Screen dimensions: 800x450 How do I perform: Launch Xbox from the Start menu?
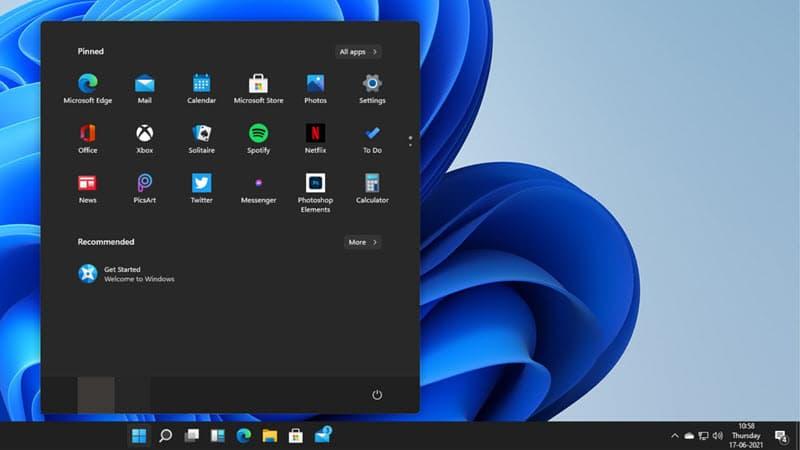point(145,134)
